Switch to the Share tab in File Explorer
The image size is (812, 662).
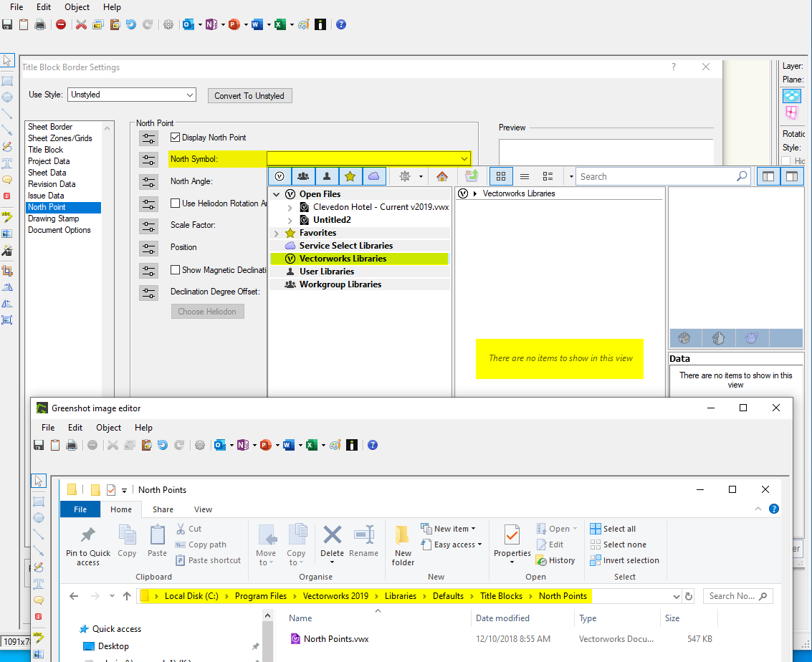click(x=162, y=509)
